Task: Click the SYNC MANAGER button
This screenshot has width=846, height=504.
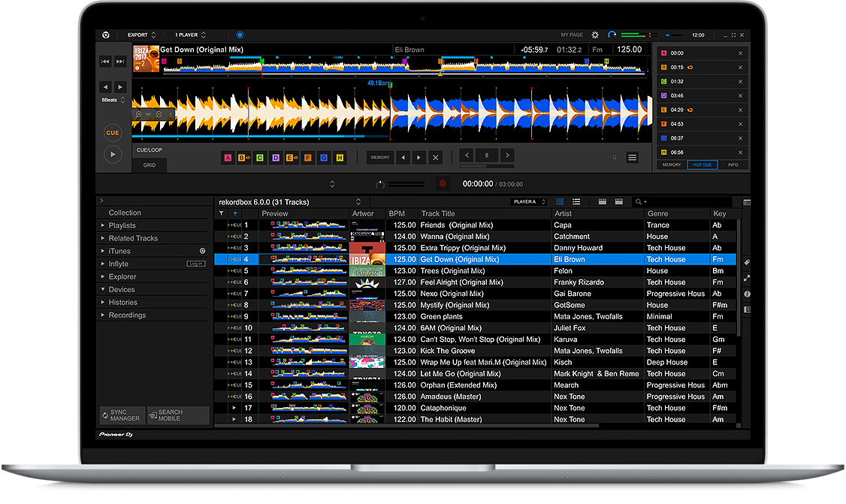Action: [x=122, y=415]
